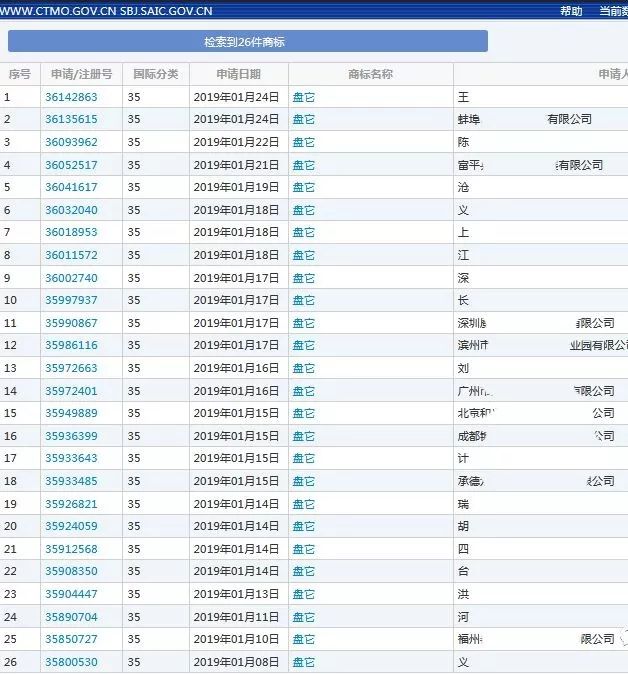The height and width of the screenshot is (674, 628).
Task: Open trademark name 盘它 in row 1
Action: 303,97
